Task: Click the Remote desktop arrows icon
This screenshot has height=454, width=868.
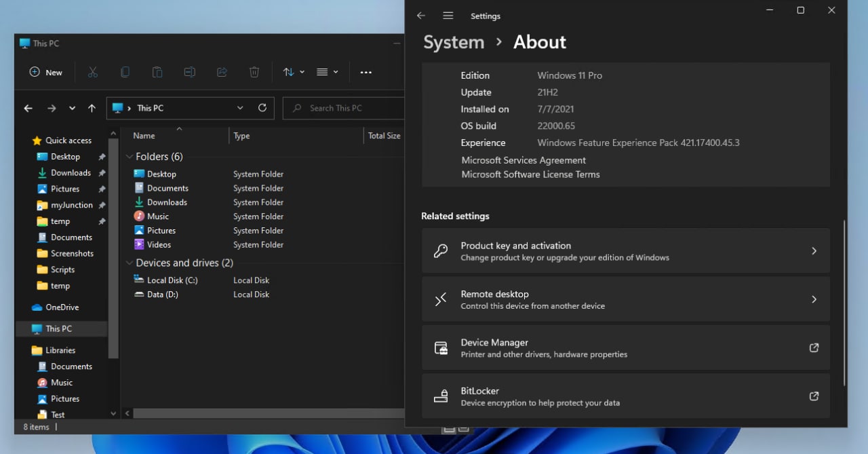Action: click(441, 299)
